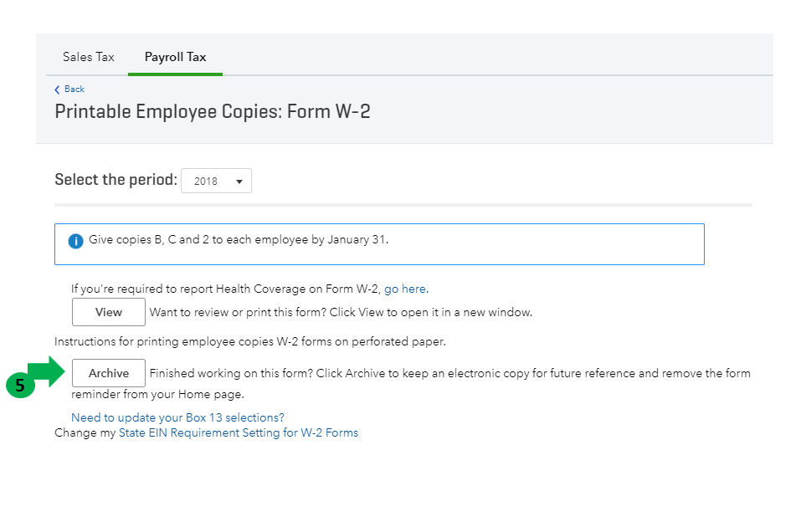The height and width of the screenshot is (532, 801).
Task: Go back using the Back link text
Action: pyautogui.click(x=74, y=90)
